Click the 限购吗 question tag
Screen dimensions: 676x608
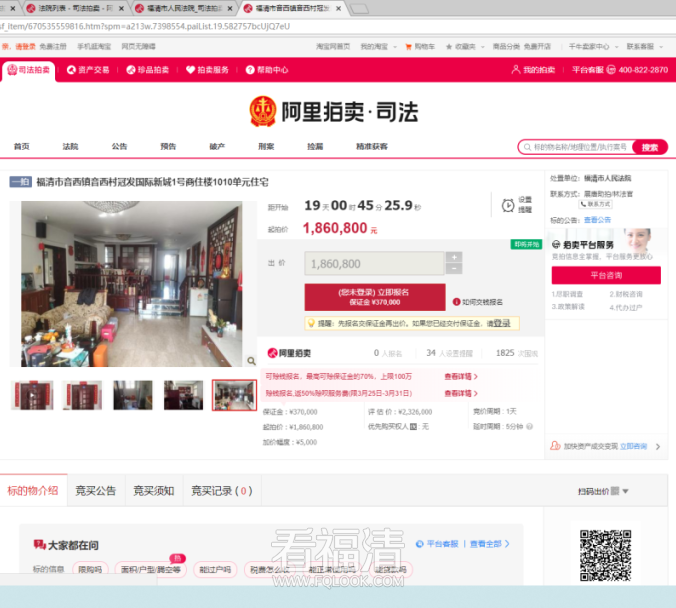90,570
